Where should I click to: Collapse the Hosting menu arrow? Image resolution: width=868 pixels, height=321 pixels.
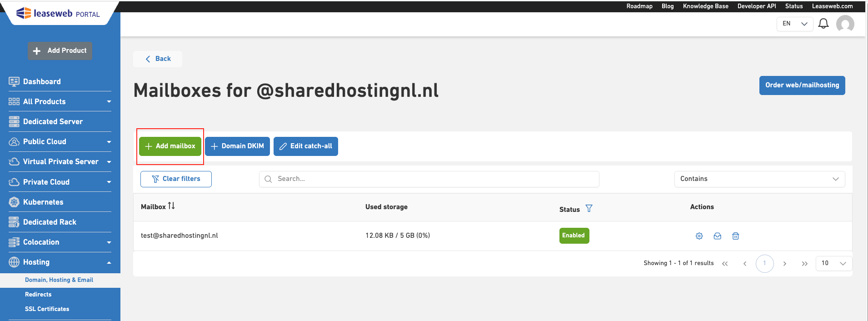pos(109,262)
